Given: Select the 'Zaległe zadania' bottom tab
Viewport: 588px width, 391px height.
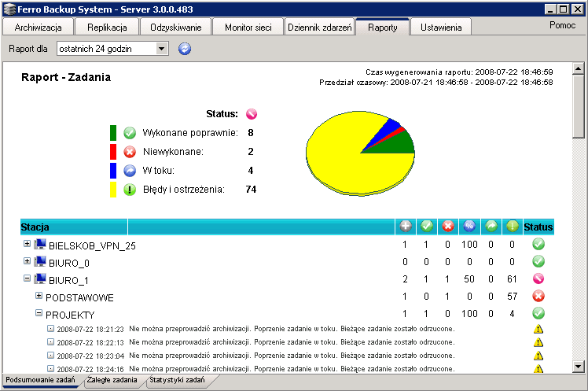Looking at the screenshot, I should [x=113, y=381].
